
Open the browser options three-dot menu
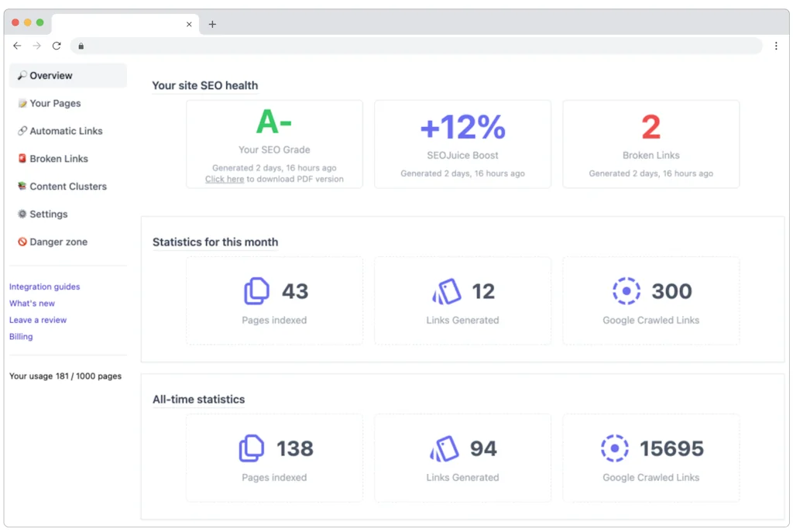(x=777, y=46)
